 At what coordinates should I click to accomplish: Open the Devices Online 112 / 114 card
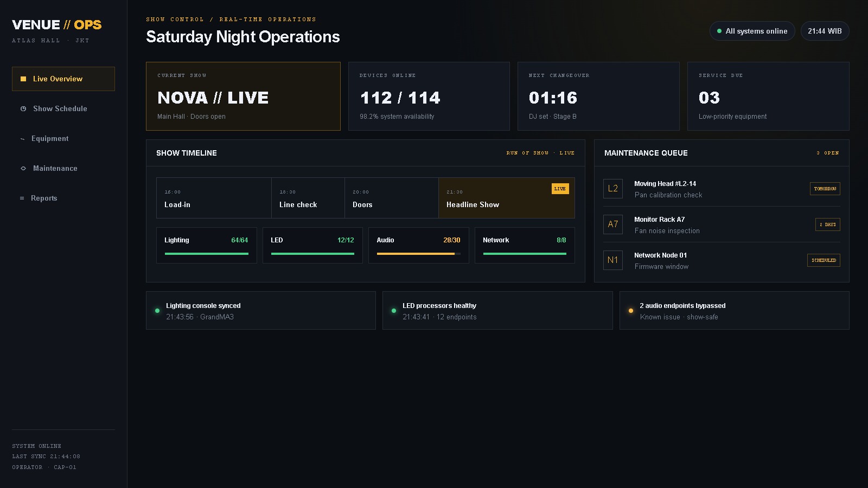(429, 96)
